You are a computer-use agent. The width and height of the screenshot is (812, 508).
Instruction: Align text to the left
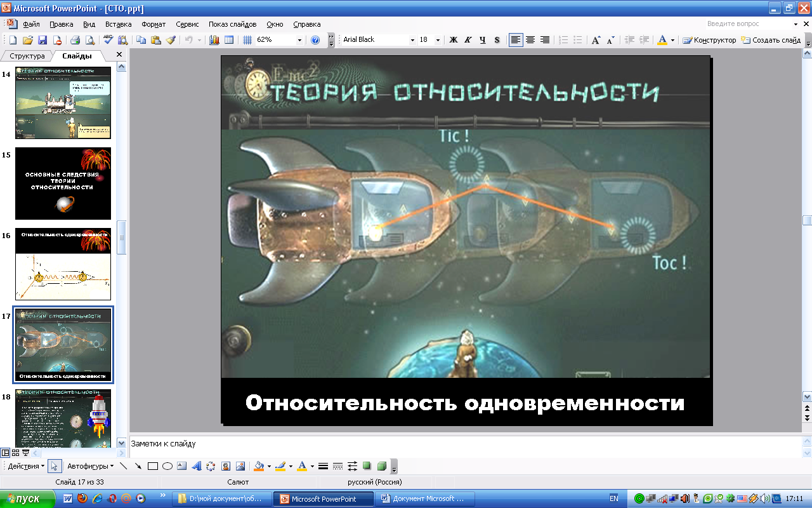click(516, 40)
